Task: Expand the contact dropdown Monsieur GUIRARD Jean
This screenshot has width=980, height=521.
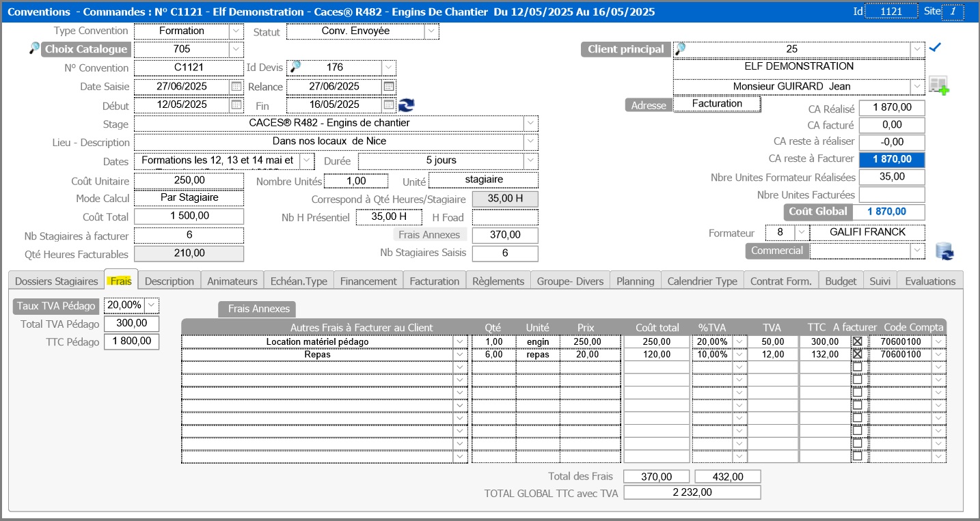Action: (918, 87)
